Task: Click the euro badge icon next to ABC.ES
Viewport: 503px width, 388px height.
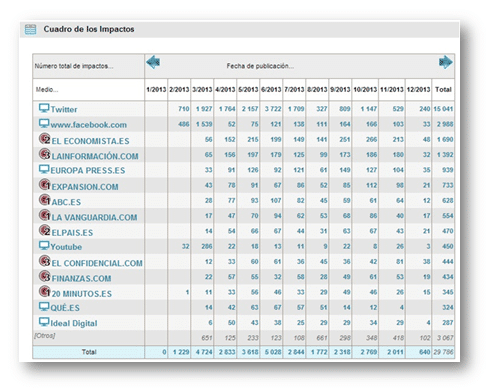Action: 44,200
